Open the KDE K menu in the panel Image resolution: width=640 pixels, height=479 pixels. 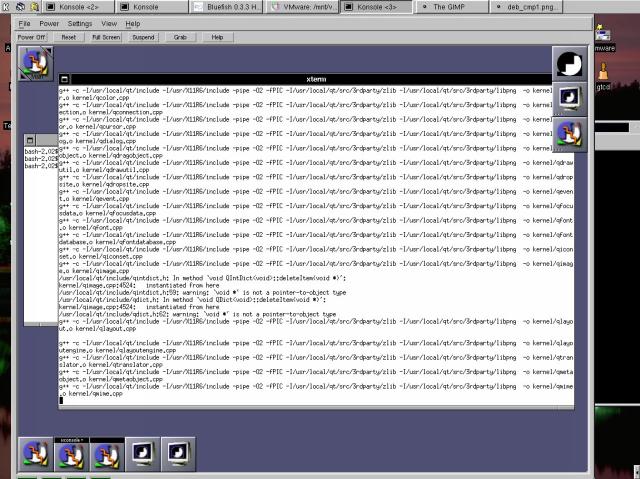(6, 7)
